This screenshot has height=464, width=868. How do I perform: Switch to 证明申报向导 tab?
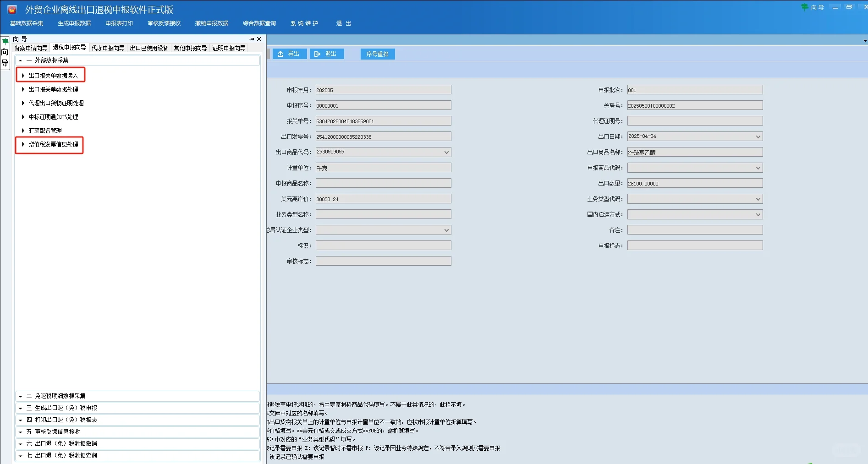pos(229,48)
